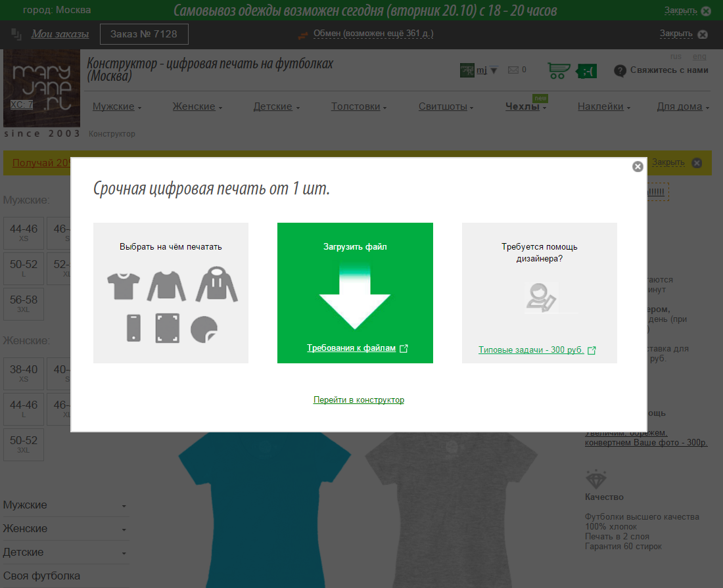The width and height of the screenshot is (723, 588).
Task: Click the designer help avatar icon
Action: [541, 298]
